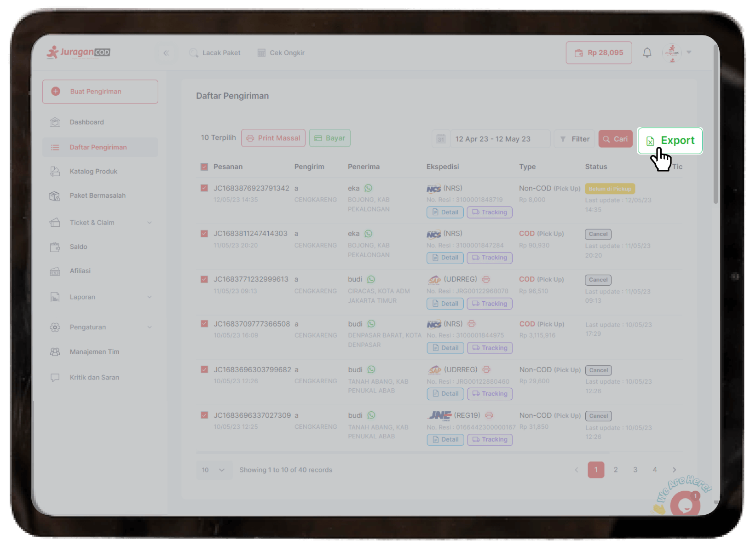Click printer icon beside JNE (REG19)
Viewport: 756px width, 552px height.
(x=489, y=415)
